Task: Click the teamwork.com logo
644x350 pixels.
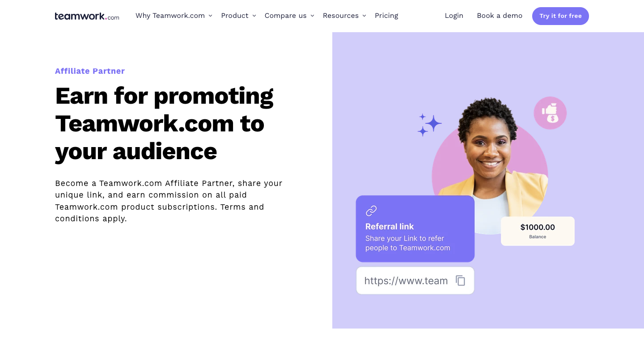Action: [x=87, y=16]
